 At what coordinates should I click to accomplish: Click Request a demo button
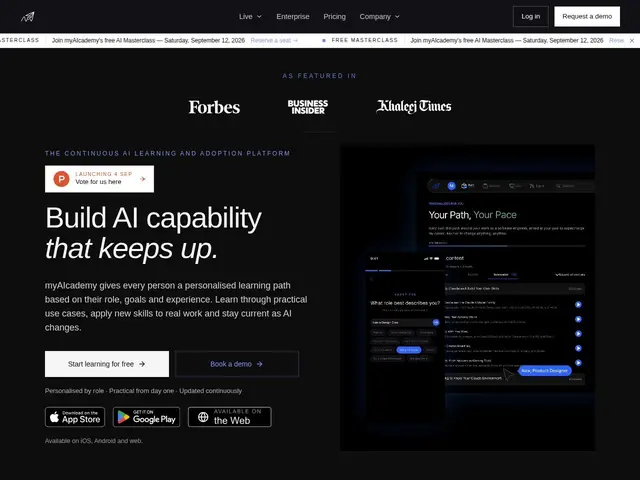coord(587,16)
